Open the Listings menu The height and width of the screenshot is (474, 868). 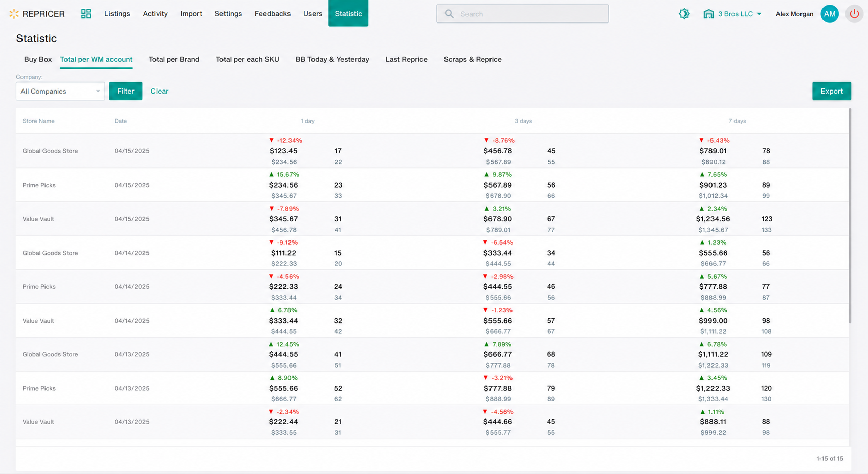tap(117, 14)
